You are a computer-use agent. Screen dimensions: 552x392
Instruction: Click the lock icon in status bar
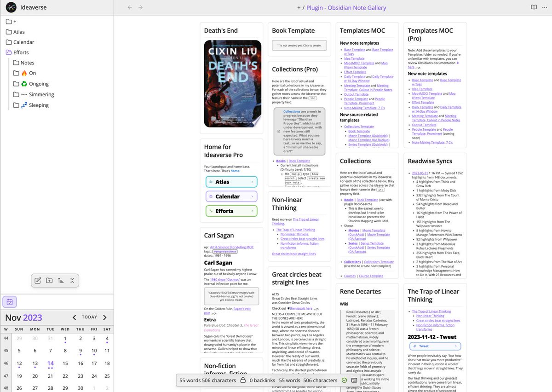click(242, 380)
